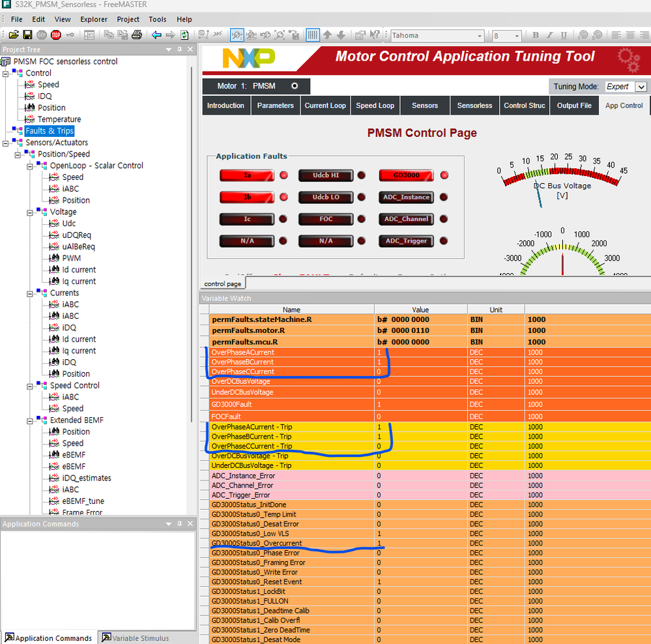Toggle Italic text formatting
651x644 pixels.
[x=549, y=35]
